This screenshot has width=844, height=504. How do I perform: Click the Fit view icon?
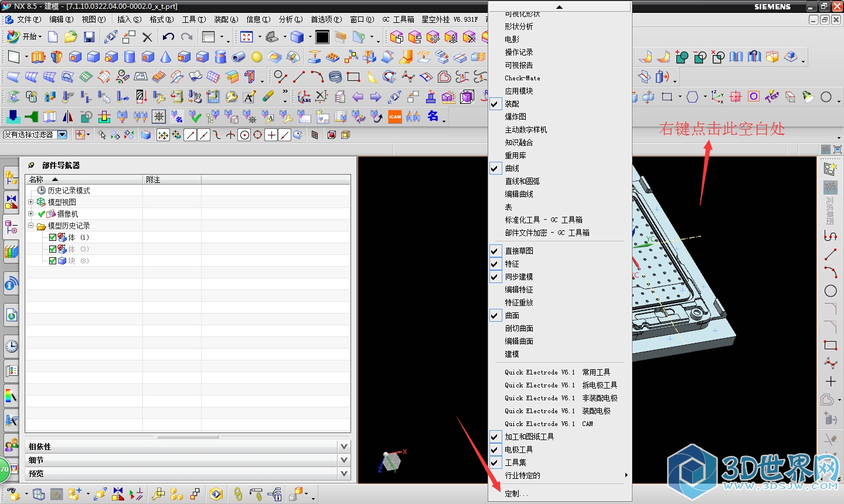tap(247, 37)
